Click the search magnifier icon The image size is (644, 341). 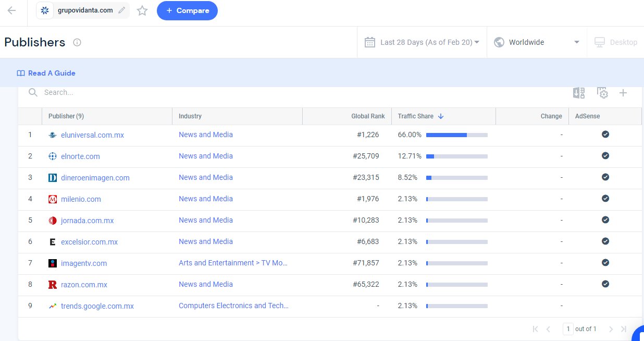tap(33, 92)
